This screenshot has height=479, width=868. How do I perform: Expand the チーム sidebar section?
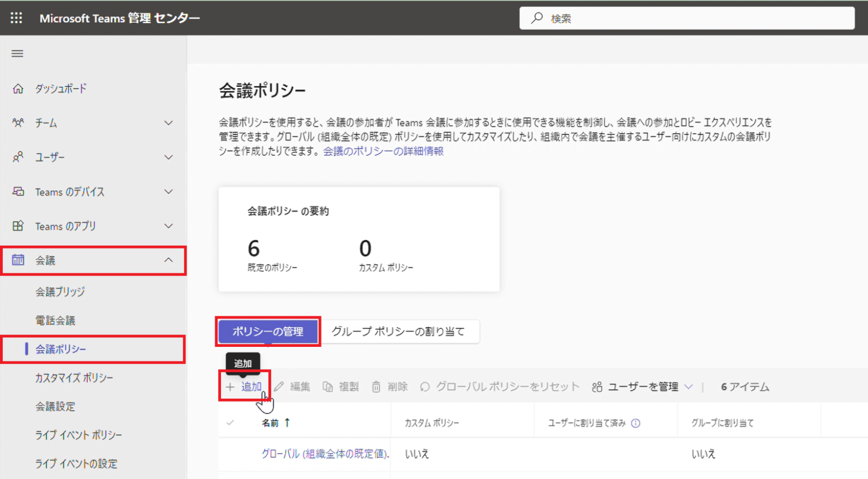point(168,123)
